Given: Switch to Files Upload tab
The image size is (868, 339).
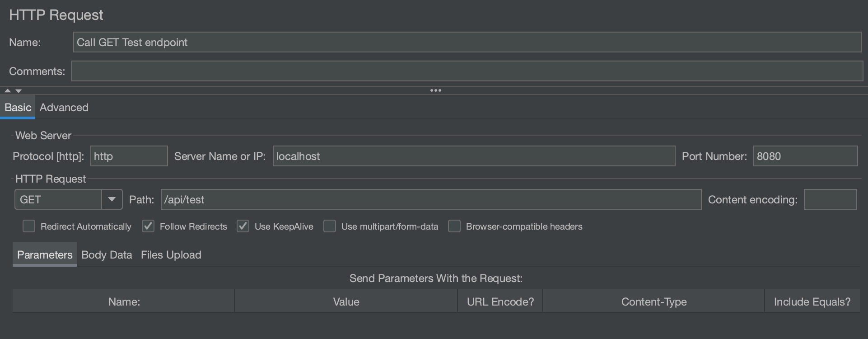Looking at the screenshot, I should tap(171, 255).
